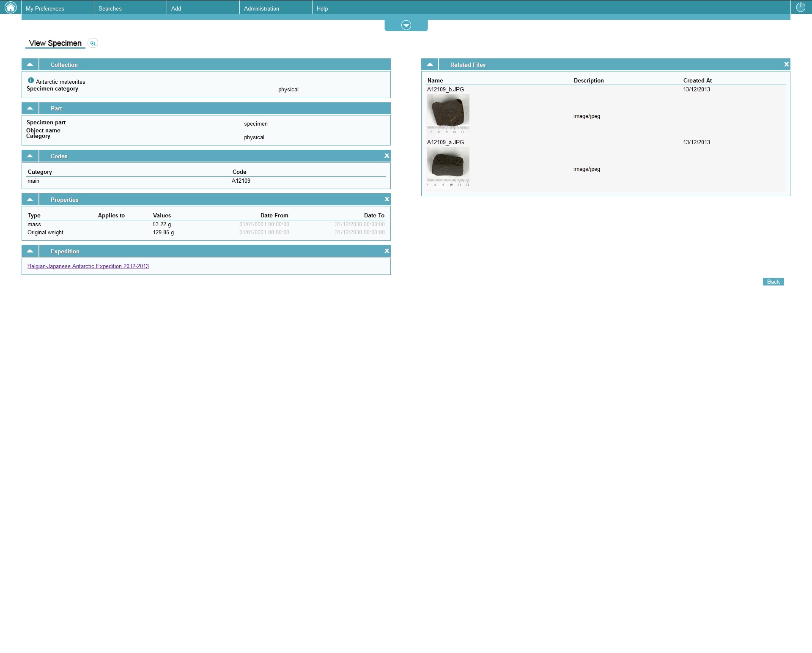This screenshot has width=812, height=653.
Task: Click the info icon next to Antarctic meteorites
Action: [31, 80]
